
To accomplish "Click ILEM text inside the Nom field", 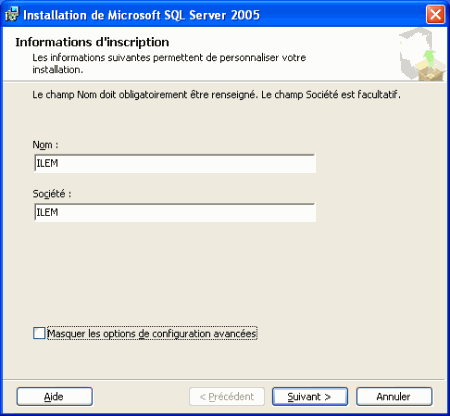I will click(47, 163).
